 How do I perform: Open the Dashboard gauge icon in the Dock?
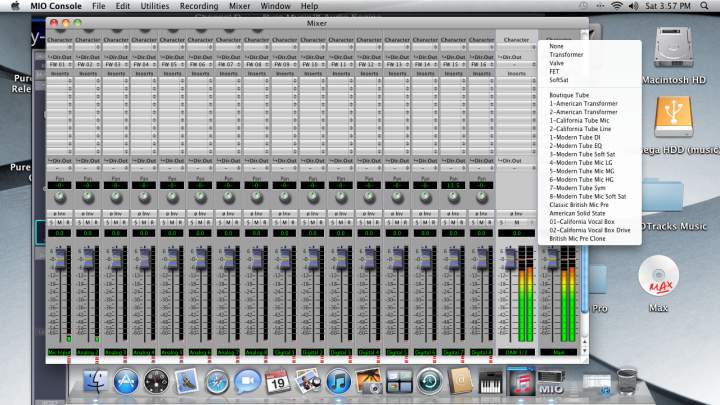156,381
